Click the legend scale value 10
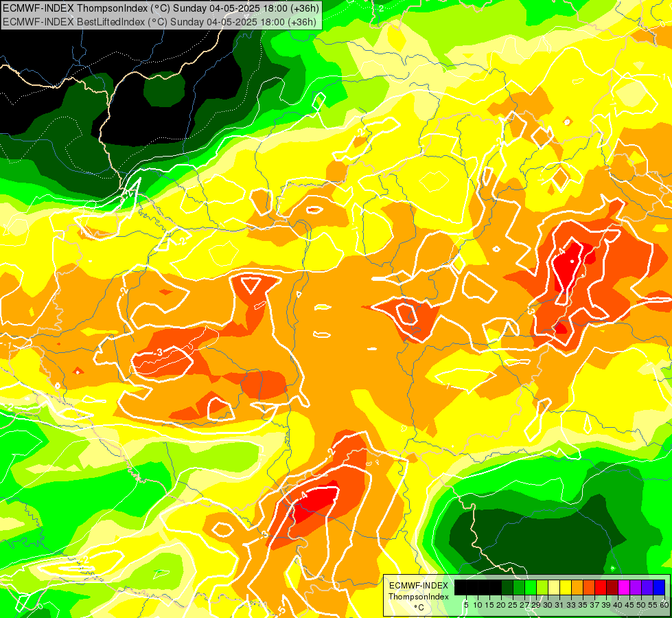The height and width of the screenshot is (618, 672). click(478, 605)
